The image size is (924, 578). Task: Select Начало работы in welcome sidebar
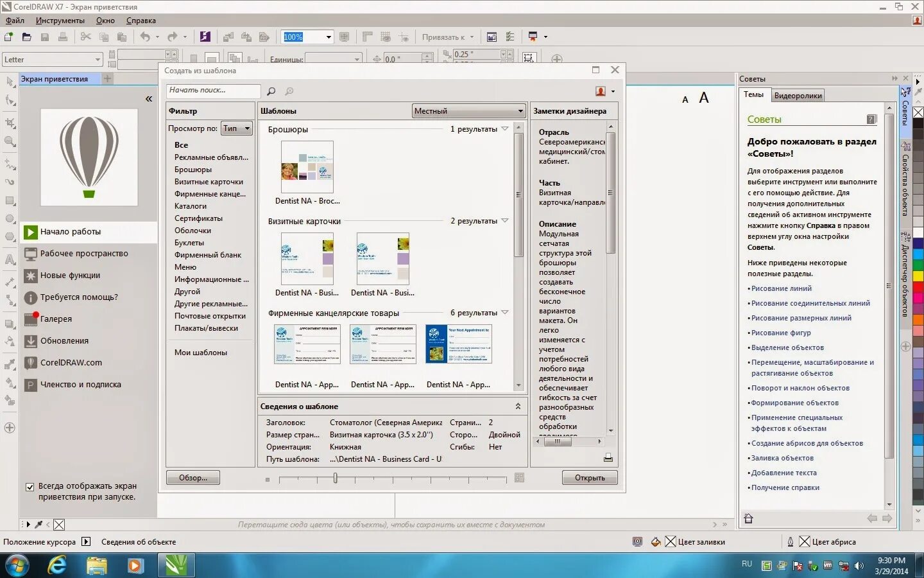[x=89, y=232]
